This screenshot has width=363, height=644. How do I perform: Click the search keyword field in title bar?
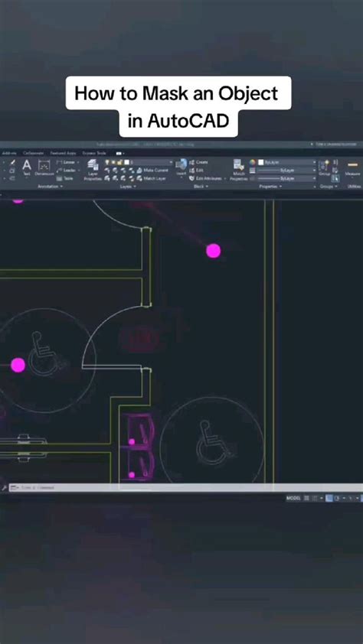337,145
